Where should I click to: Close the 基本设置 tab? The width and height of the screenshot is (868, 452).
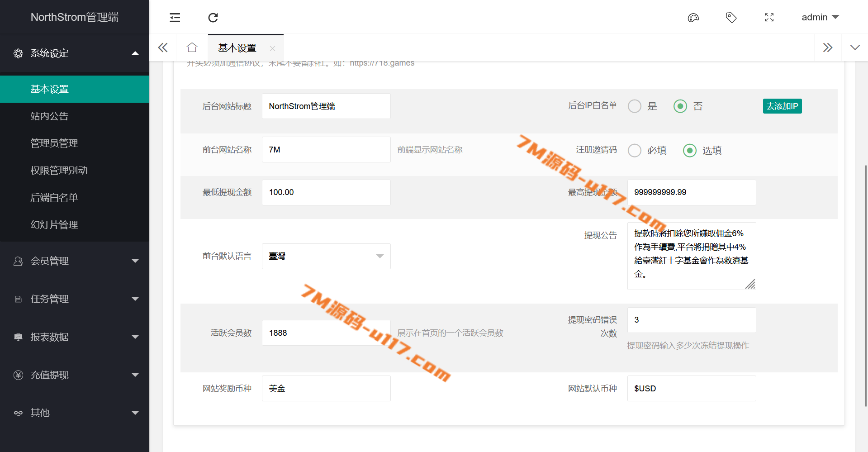click(272, 48)
